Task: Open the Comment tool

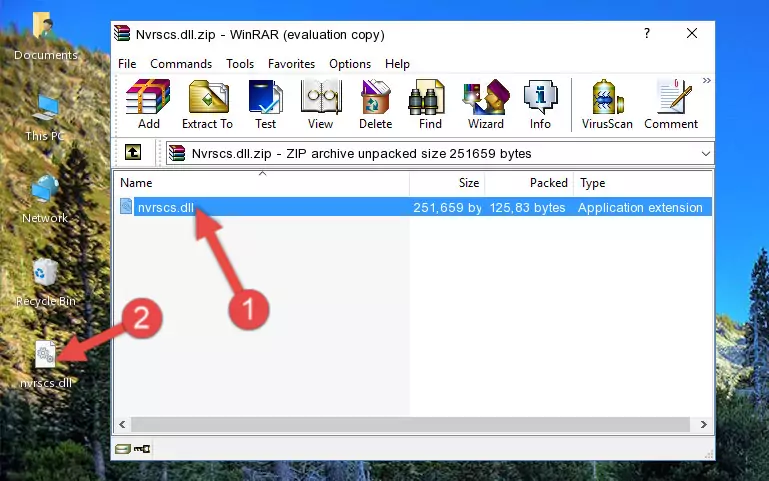Action: tap(671, 104)
